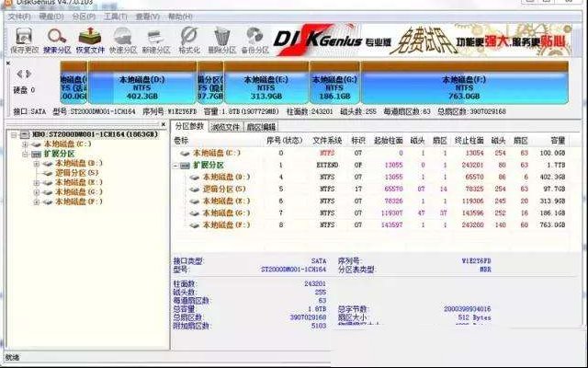The width and height of the screenshot is (588, 368).
Task: Open the 分区(P) menu
Action: (84, 17)
